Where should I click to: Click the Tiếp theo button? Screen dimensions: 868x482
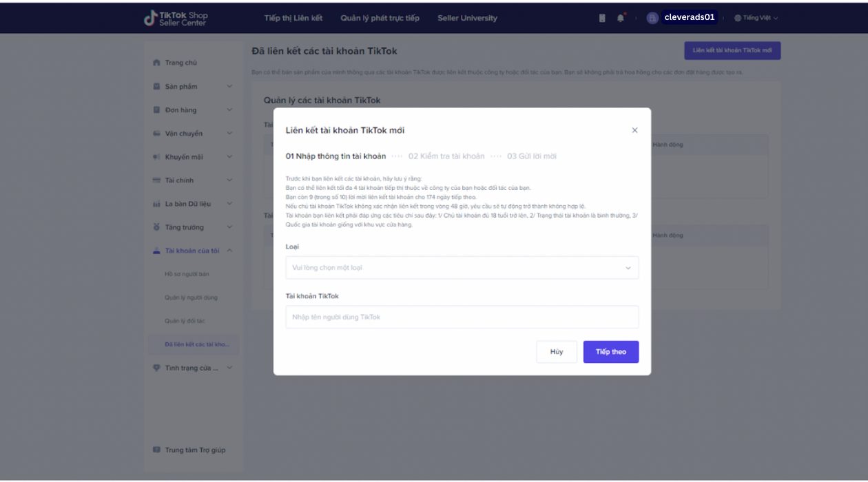[x=611, y=352]
